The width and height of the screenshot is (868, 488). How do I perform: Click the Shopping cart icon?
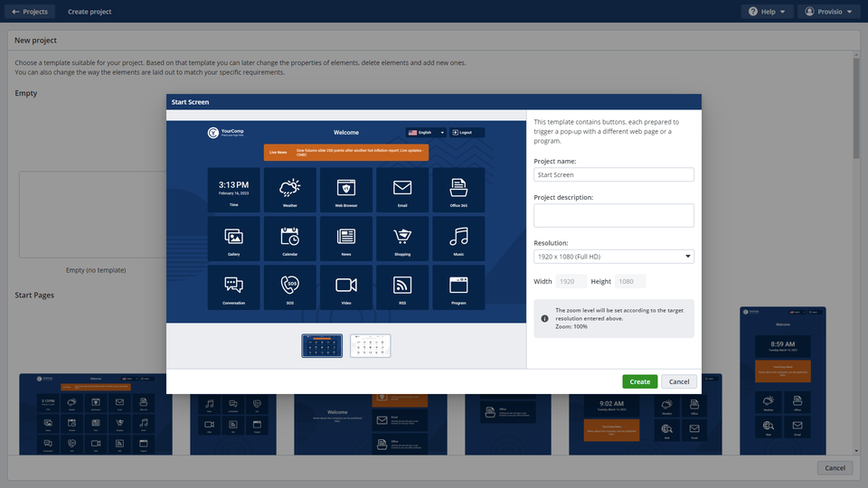pos(402,236)
